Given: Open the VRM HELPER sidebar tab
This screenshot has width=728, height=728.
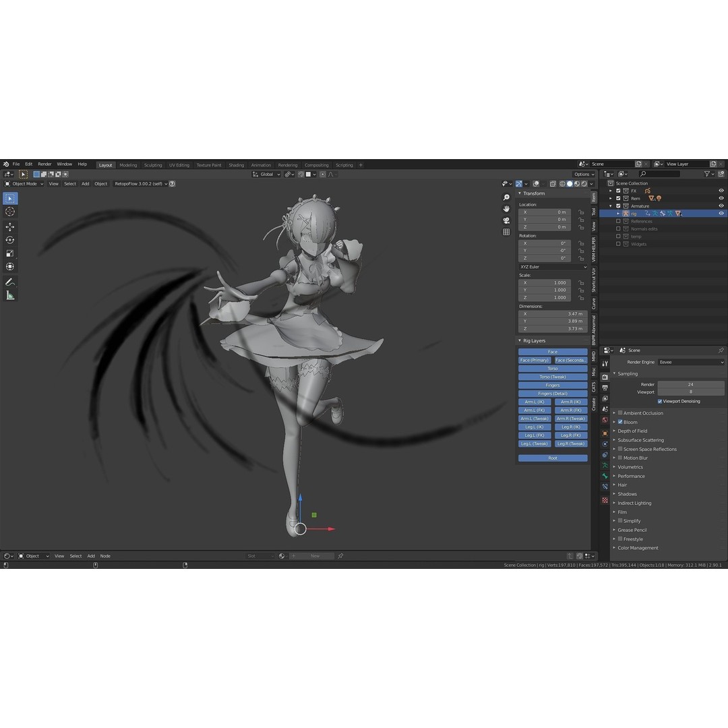Looking at the screenshot, I should pyautogui.click(x=594, y=249).
